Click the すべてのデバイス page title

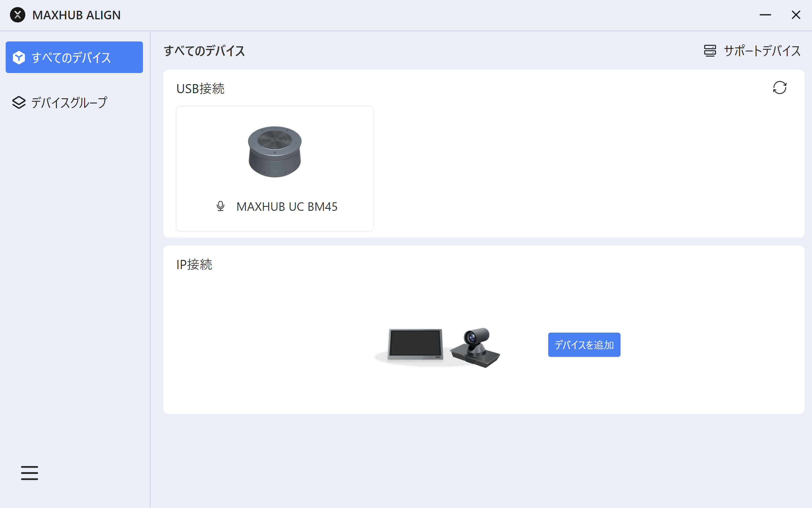pos(204,51)
